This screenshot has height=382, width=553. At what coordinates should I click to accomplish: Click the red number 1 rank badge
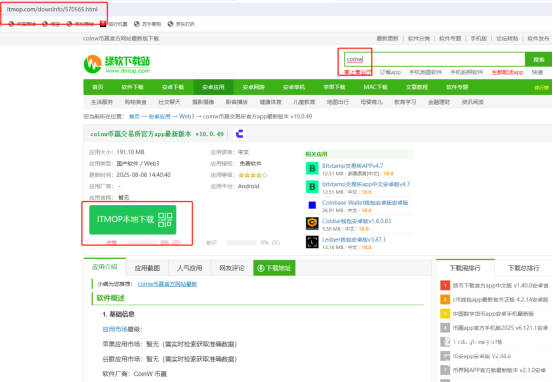tap(445, 285)
